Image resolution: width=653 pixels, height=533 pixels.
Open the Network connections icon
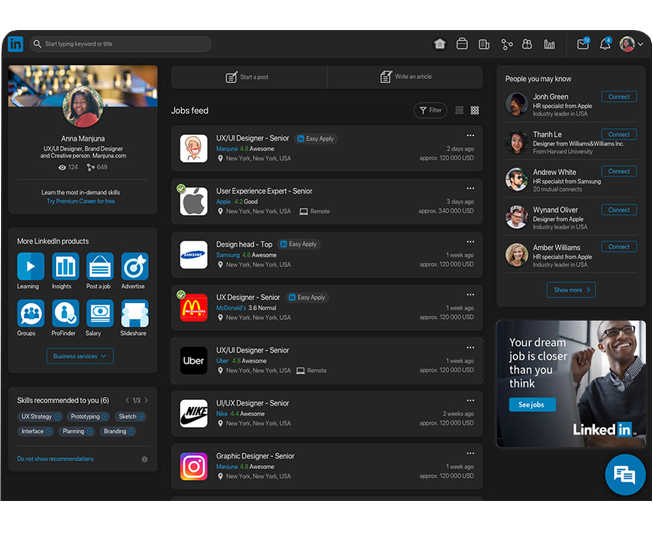[506, 44]
